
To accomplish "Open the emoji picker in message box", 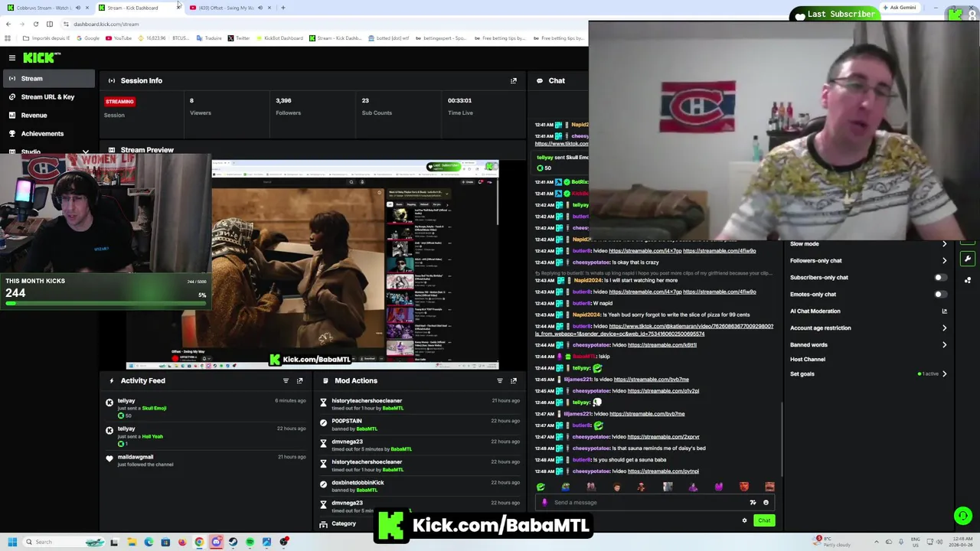I will pyautogui.click(x=766, y=503).
